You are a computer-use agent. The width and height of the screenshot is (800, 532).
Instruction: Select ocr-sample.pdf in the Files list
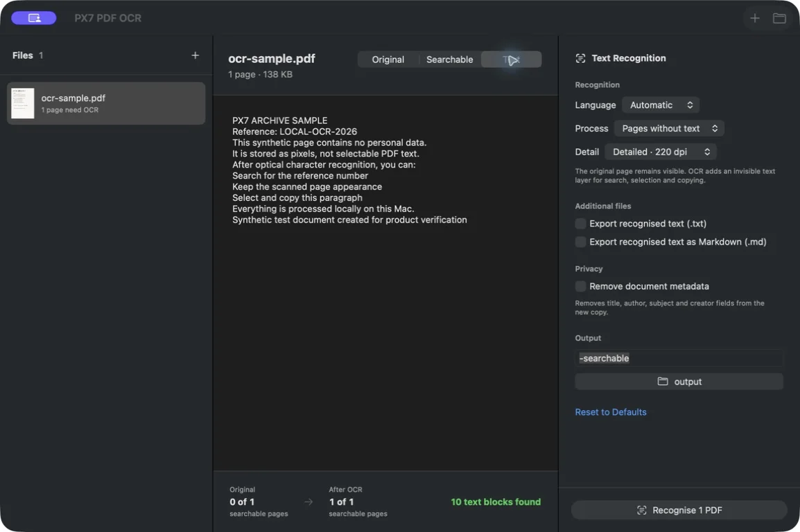coord(106,103)
